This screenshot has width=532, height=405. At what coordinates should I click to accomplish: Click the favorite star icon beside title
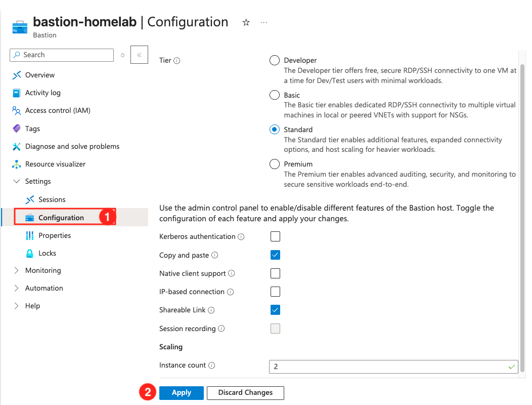click(x=246, y=23)
